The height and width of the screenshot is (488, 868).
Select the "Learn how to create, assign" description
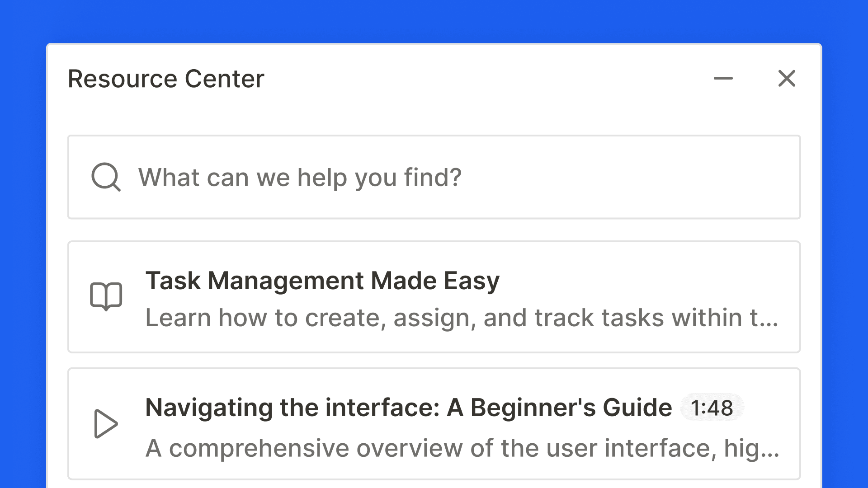pyautogui.click(x=461, y=318)
